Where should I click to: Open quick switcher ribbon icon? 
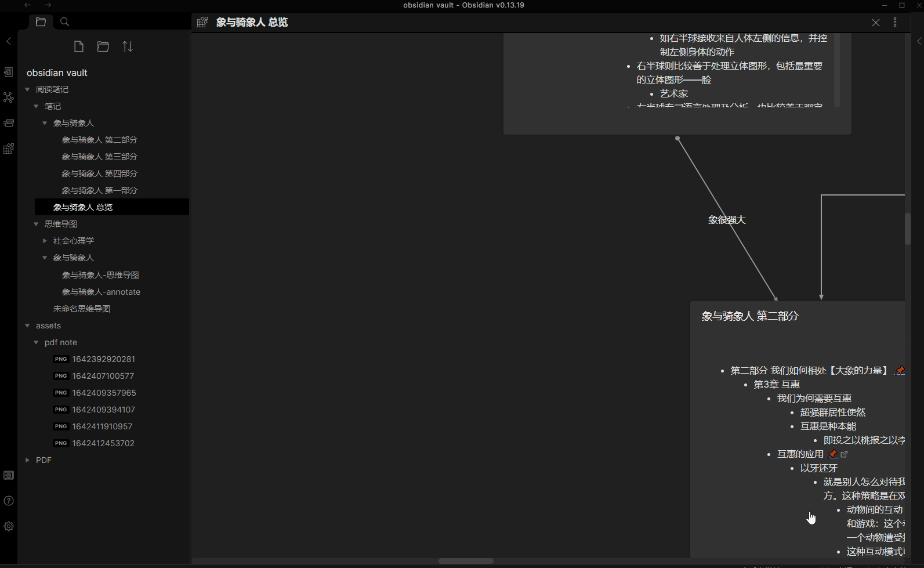(9, 72)
